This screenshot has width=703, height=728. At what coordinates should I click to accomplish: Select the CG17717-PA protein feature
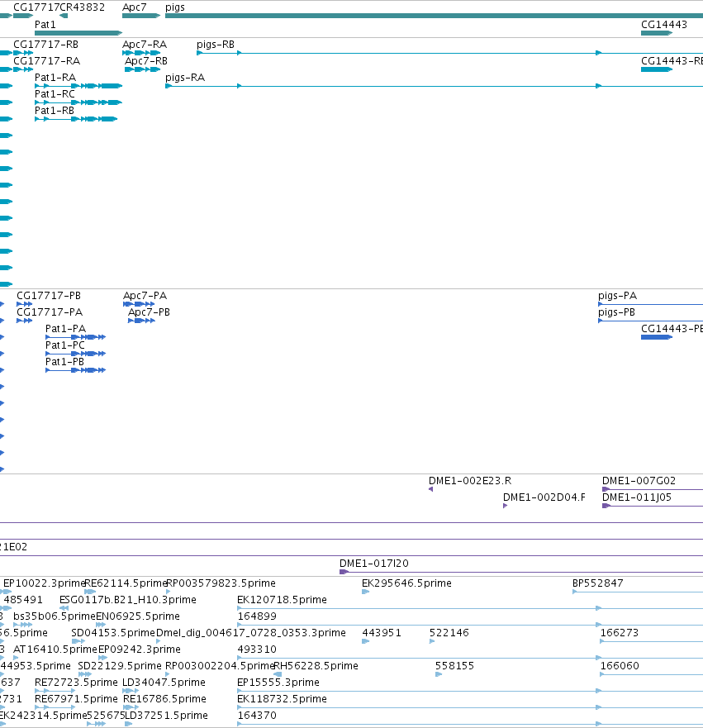click(24, 321)
